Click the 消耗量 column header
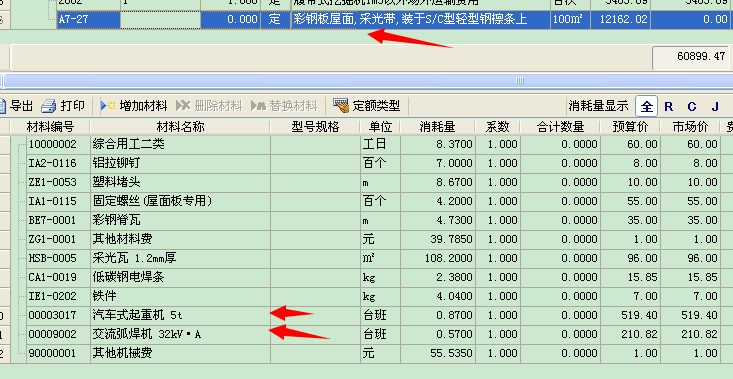This screenshot has width=733, height=379. coord(438,127)
